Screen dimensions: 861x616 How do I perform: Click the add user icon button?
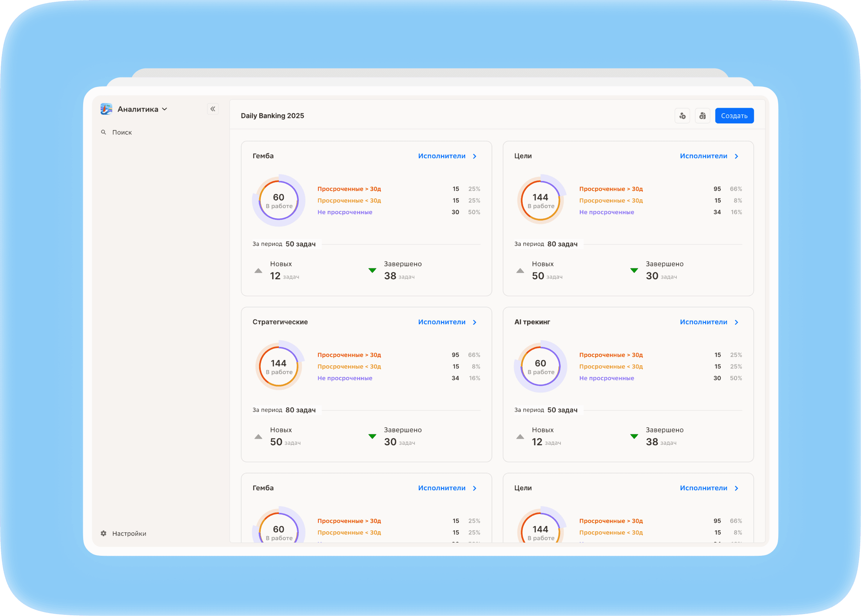click(x=682, y=116)
